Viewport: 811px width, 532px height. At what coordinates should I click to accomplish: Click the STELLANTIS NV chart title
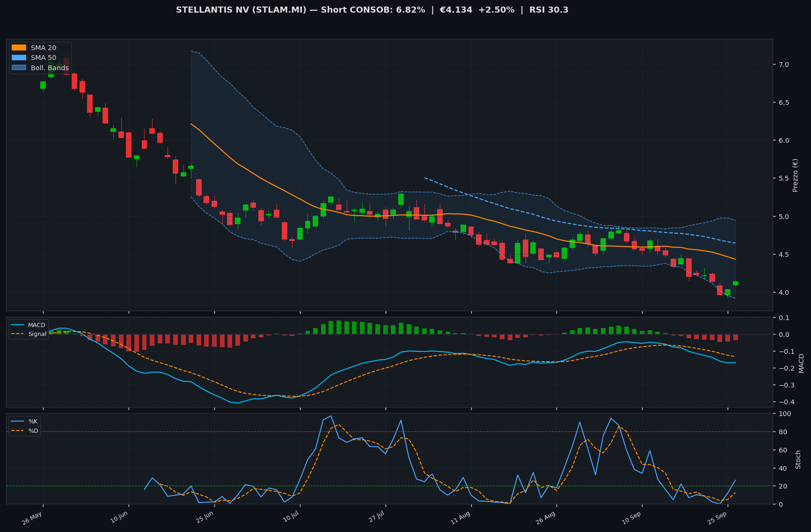point(372,10)
